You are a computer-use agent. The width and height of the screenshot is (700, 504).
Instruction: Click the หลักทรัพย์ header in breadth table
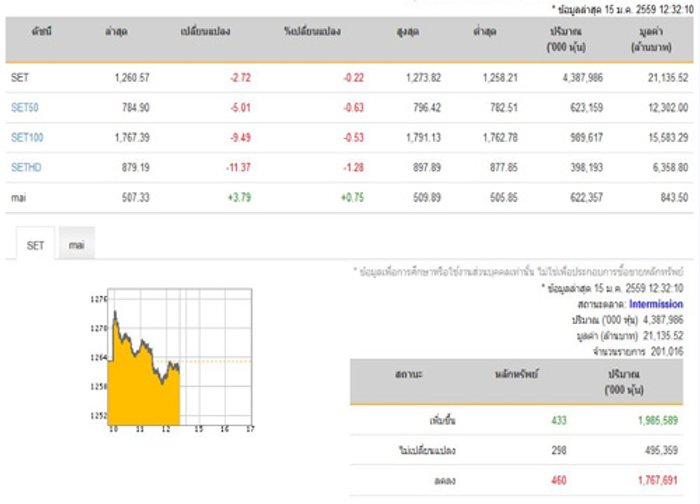pyautogui.click(x=517, y=374)
